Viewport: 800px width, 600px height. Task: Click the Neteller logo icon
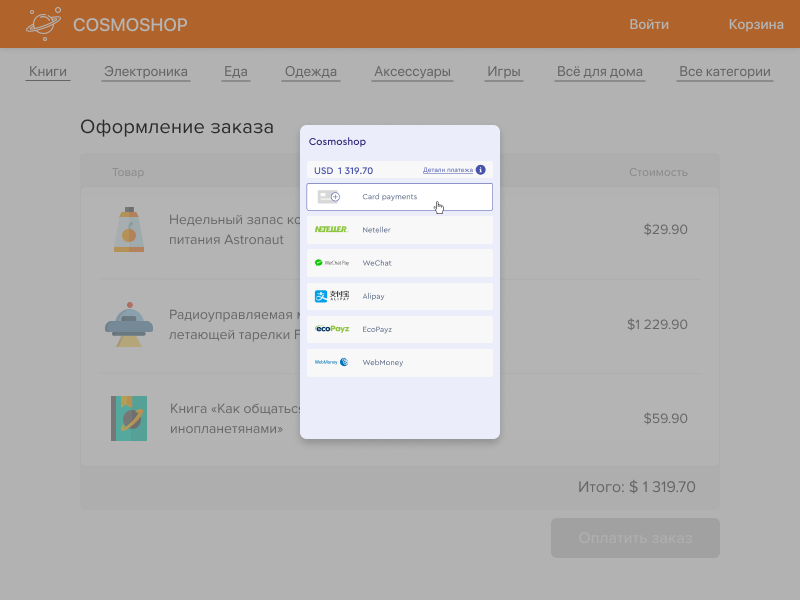click(x=331, y=230)
